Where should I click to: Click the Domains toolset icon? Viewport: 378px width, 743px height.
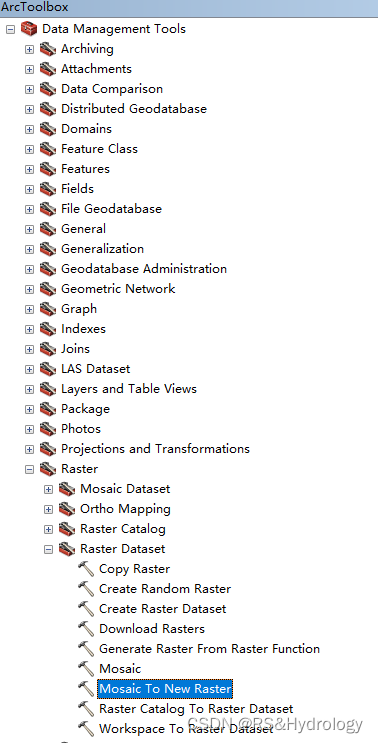click(48, 129)
